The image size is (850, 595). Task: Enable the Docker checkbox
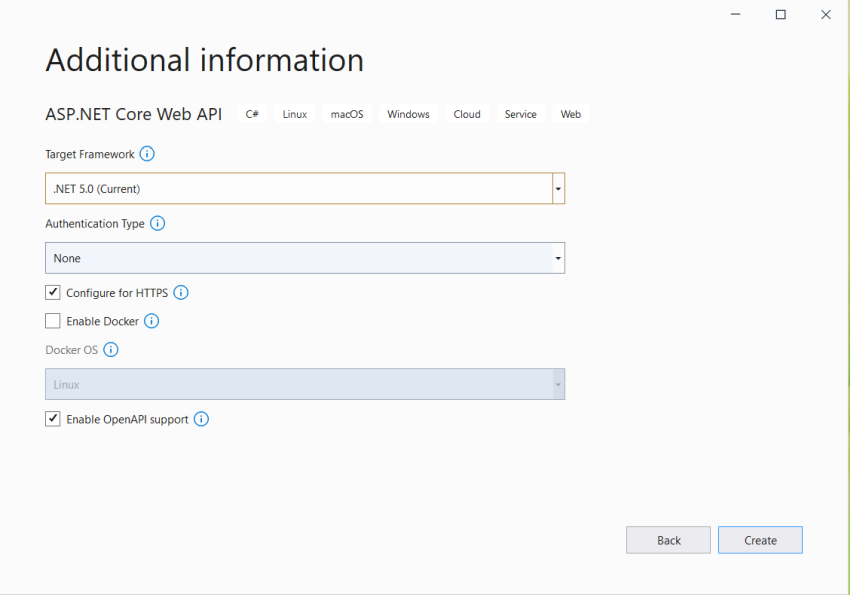click(52, 321)
